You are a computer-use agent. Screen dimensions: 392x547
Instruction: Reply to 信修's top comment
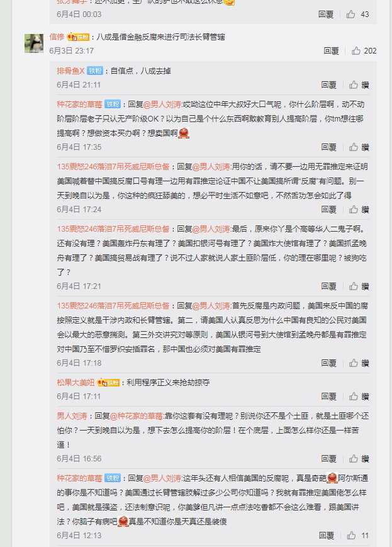(x=332, y=51)
